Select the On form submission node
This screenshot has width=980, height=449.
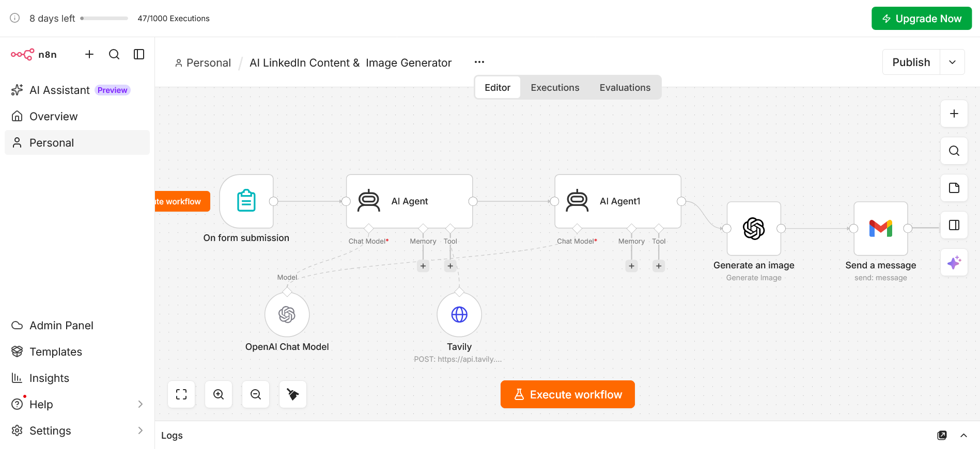(246, 201)
